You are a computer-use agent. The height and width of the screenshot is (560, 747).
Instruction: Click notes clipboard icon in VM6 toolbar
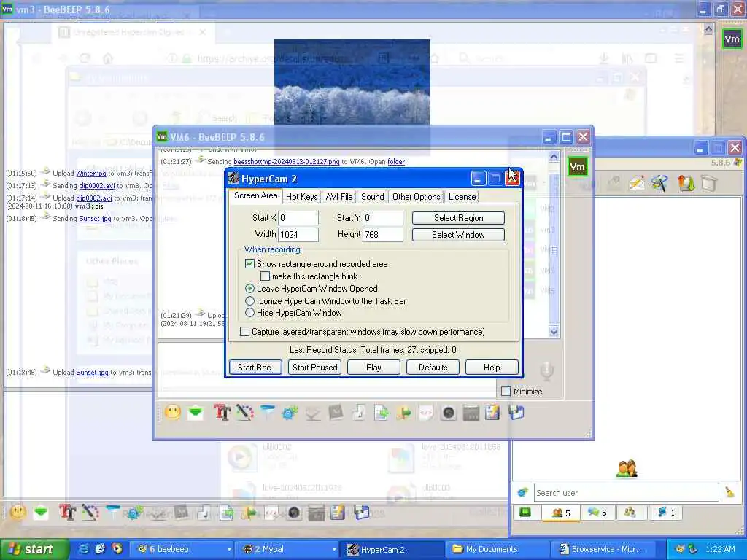(x=493, y=413)
